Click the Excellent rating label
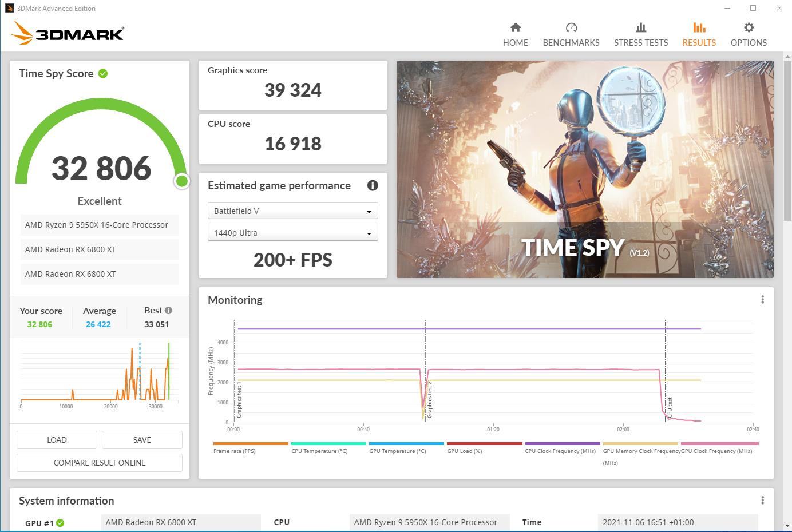This screenshot has height=532, width=792. tap(100, 201)
